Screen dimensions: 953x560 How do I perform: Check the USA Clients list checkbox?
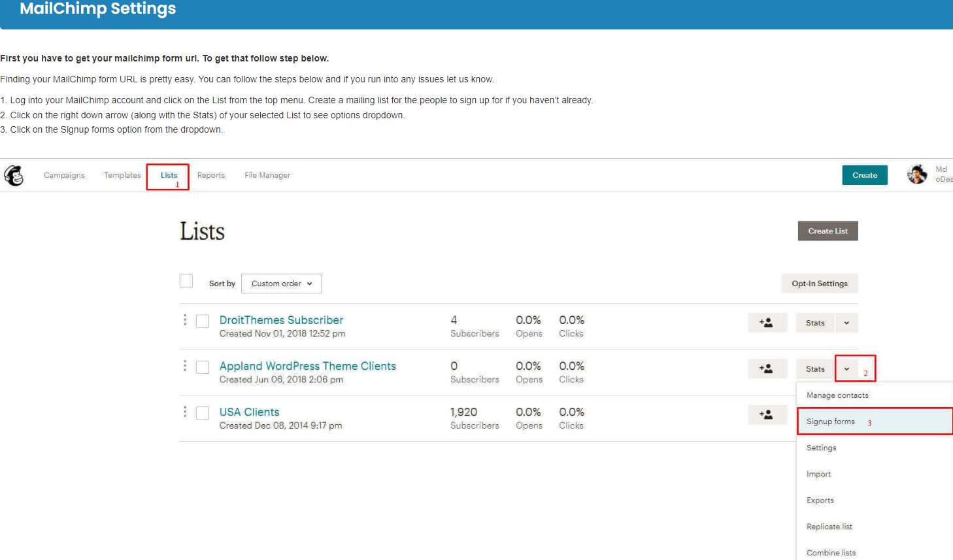coord(203,413)
